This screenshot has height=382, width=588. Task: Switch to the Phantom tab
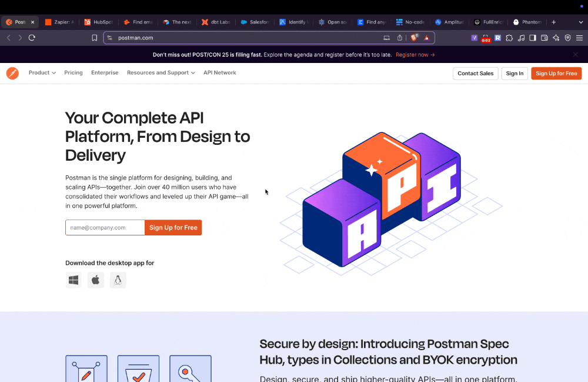point(527,22)
